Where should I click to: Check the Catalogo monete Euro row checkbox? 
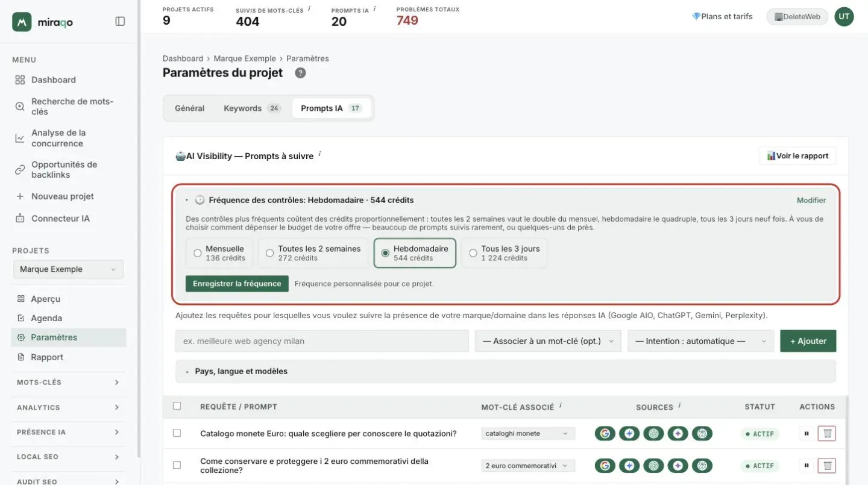click(177, 433)
